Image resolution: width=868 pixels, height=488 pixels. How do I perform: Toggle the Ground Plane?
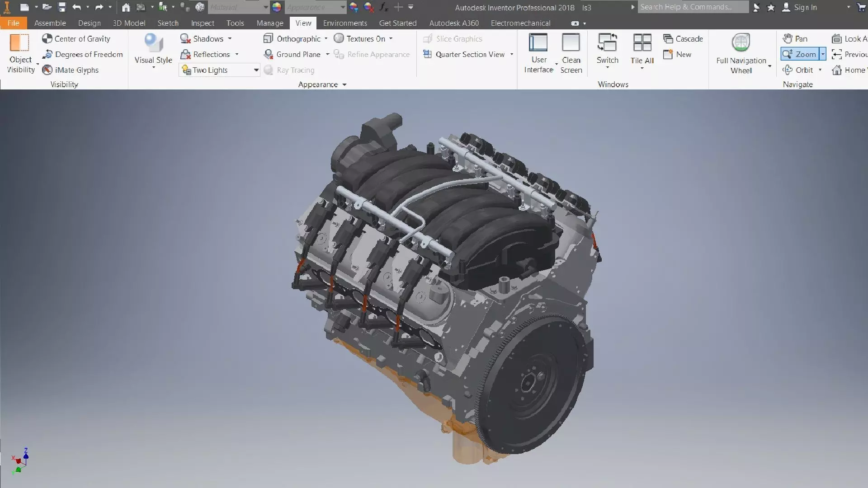292,54
